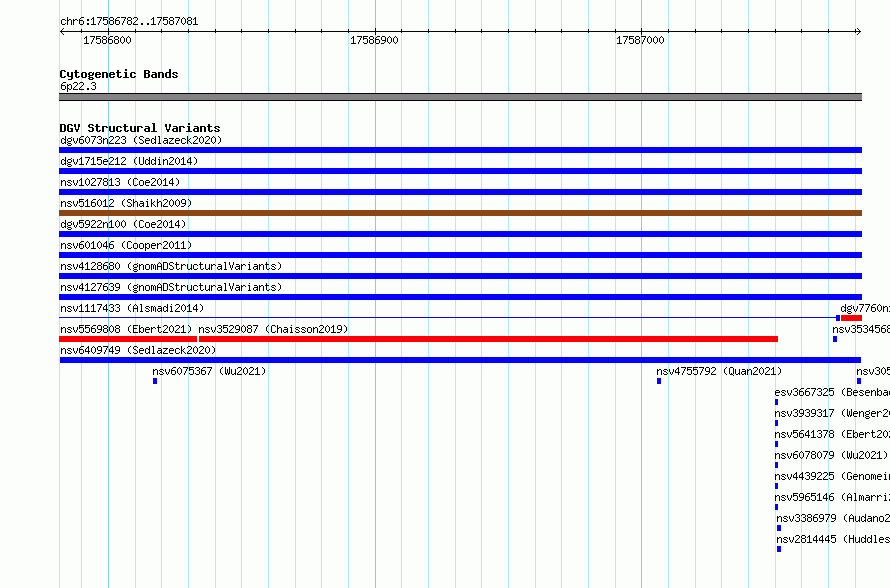Select the nsv601046 (Cooper2011) variant label

(126, 245)
